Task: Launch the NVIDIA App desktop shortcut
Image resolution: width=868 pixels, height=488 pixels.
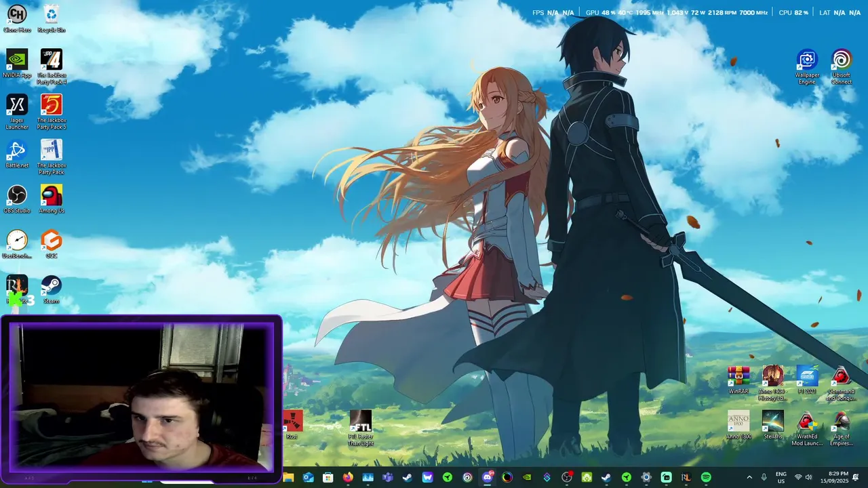Action: pyautogui.click(x=17, y=64)
